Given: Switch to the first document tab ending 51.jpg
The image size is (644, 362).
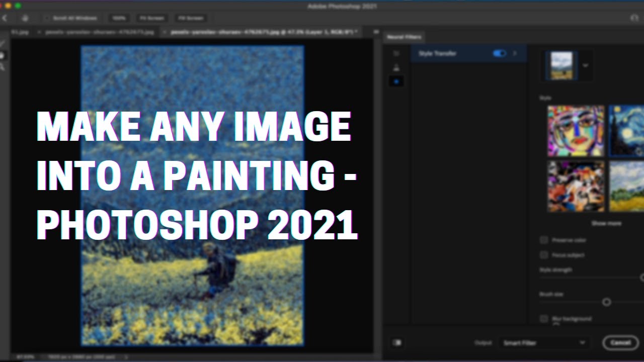Looking at the screenshot, I should coord(20,32).
